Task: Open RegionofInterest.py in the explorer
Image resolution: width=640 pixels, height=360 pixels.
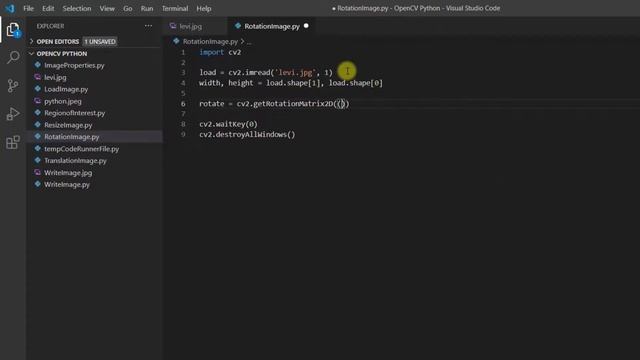Action: [x=75, y=113]
